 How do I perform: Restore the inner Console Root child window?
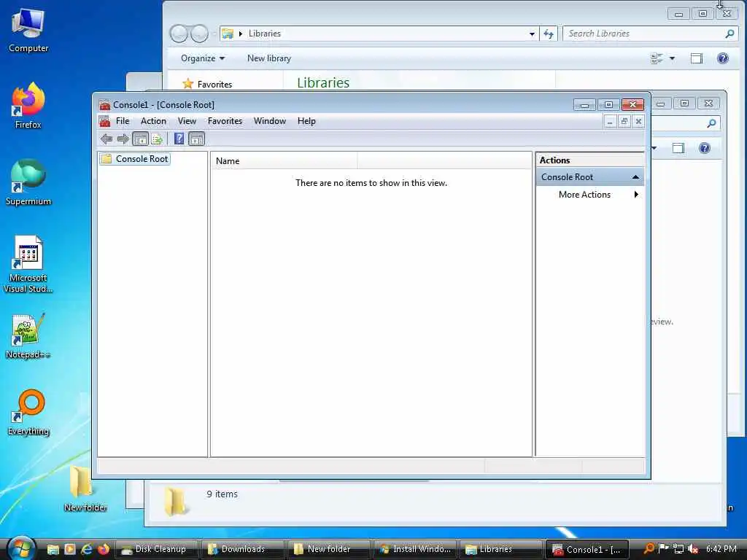624,122
